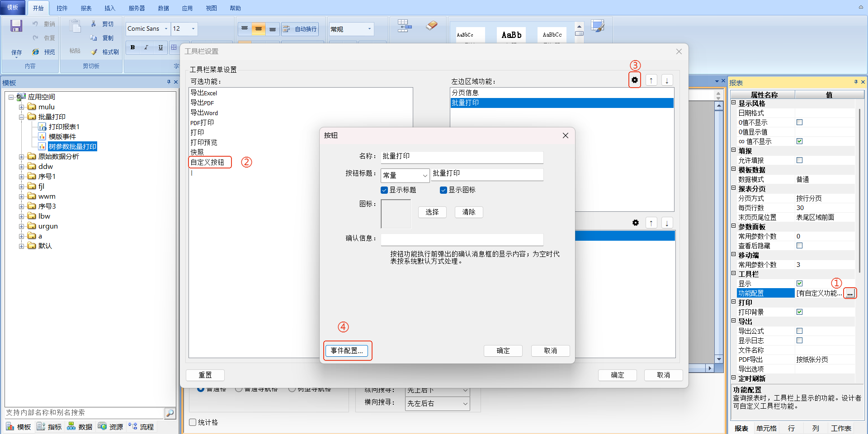Uncheck the 显示标题 checkbox
This screenshot has height=434, width=868.
point(384,190)
